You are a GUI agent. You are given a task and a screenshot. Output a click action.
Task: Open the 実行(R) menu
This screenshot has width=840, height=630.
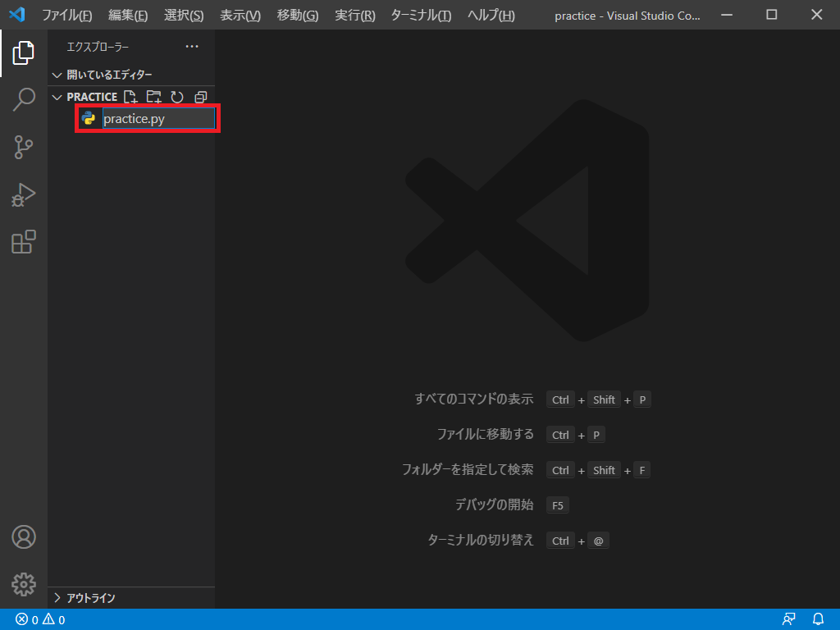click(x=354, y=15)
